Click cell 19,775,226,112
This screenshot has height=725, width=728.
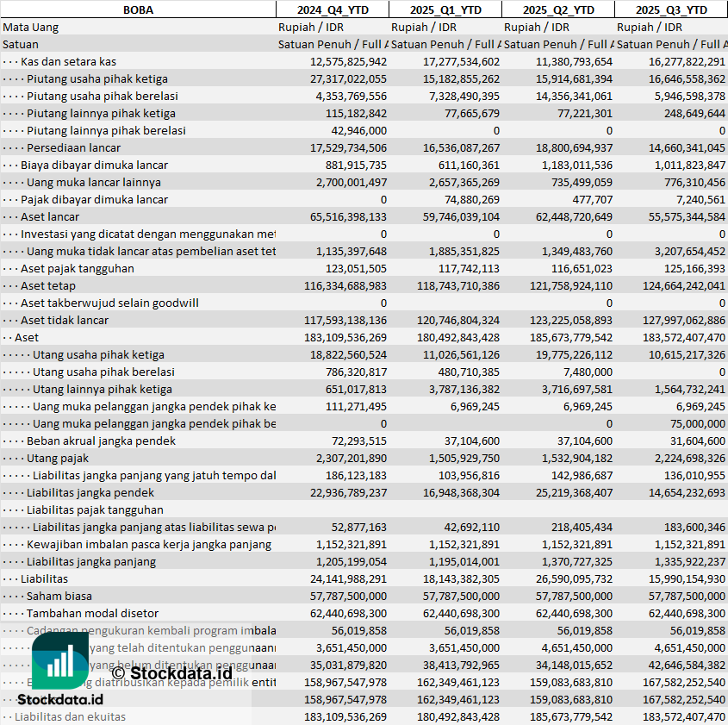(x=574, y=354)
